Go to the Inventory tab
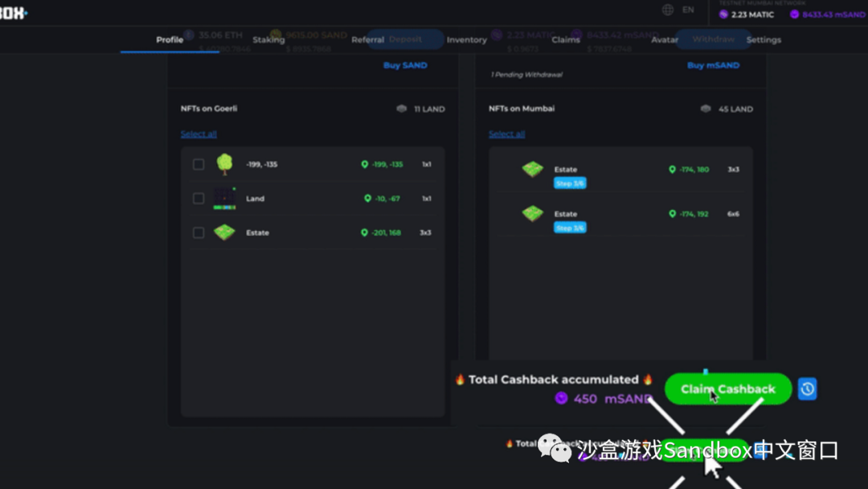The image size is (868, 489). click(x=467, y=40)
